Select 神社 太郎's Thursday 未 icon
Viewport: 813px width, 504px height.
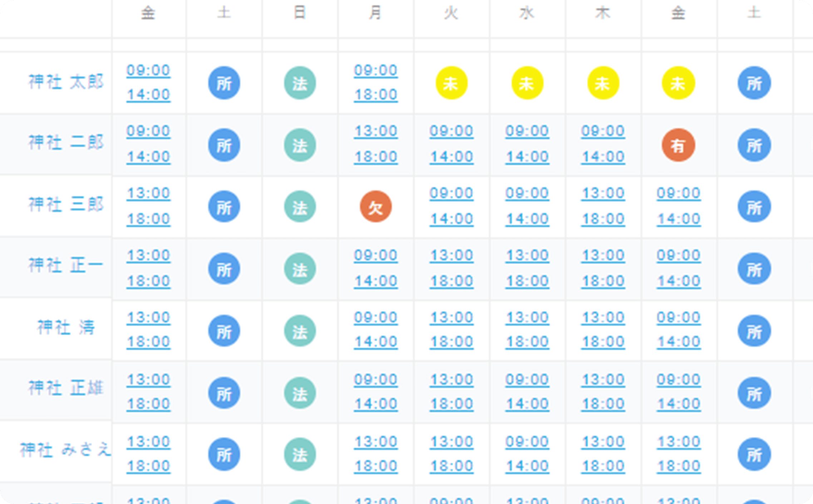[603, 83]
